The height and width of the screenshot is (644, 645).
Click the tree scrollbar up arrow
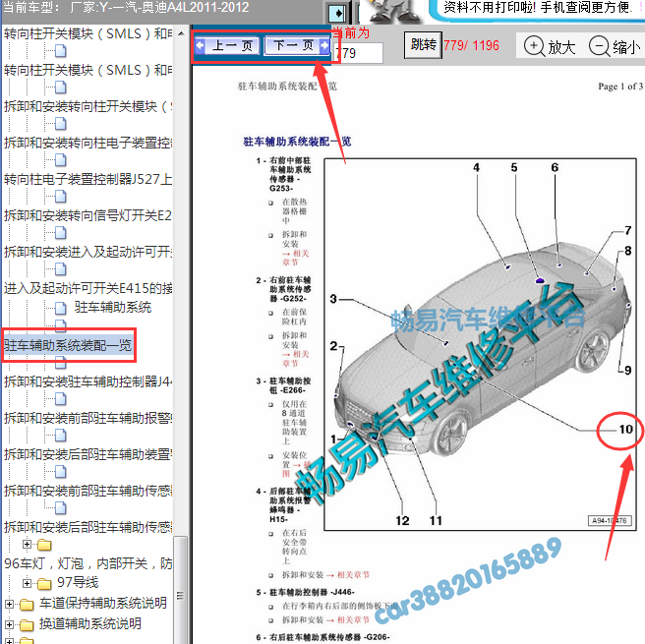click(x=181, y=33)
